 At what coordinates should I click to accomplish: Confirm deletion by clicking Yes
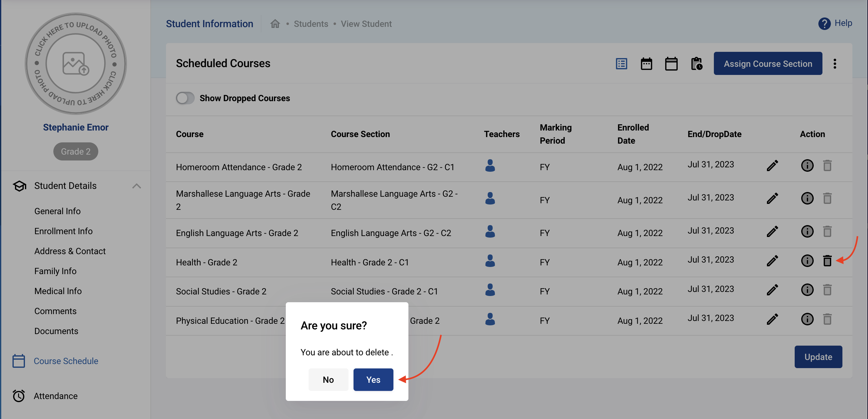coord(373,380)
